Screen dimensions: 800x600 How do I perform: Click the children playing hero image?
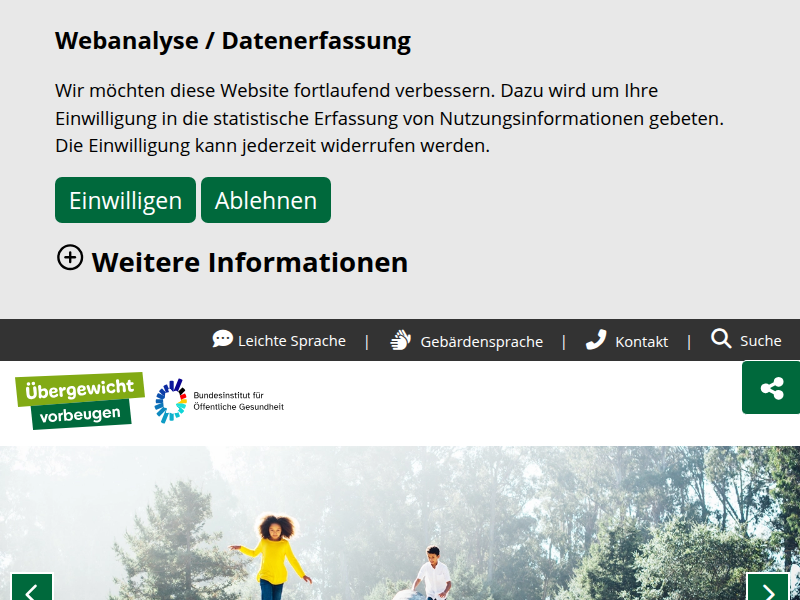coord(400,523)
